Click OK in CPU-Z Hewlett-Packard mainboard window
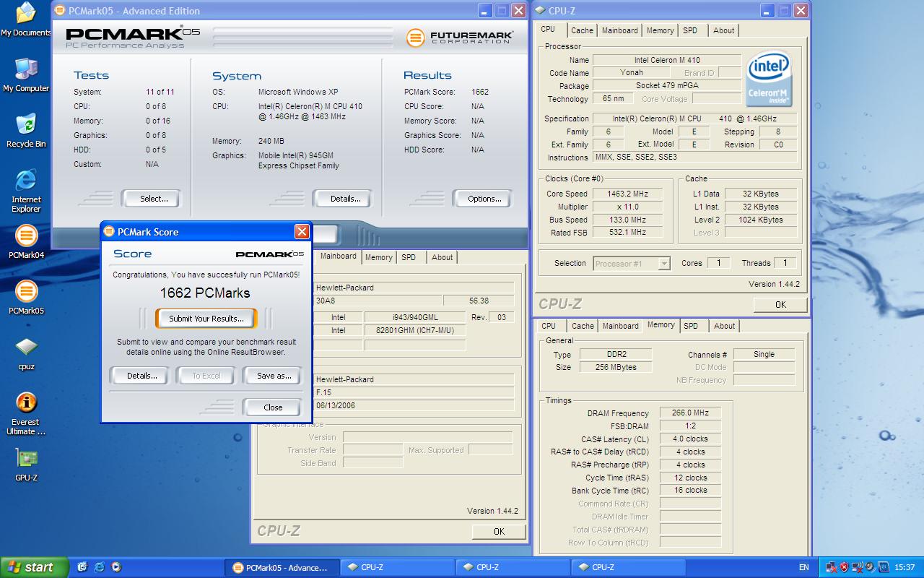This screenshot has width=924, height=578. click(x=499, y=532)
